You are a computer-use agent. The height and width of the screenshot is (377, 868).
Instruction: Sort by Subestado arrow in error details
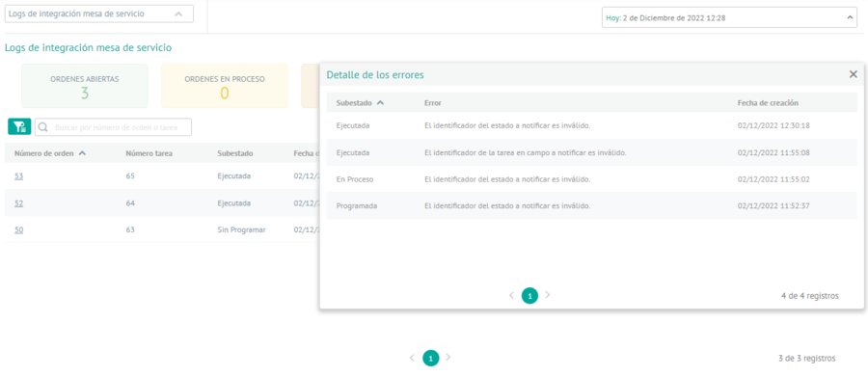pos(380,103)
